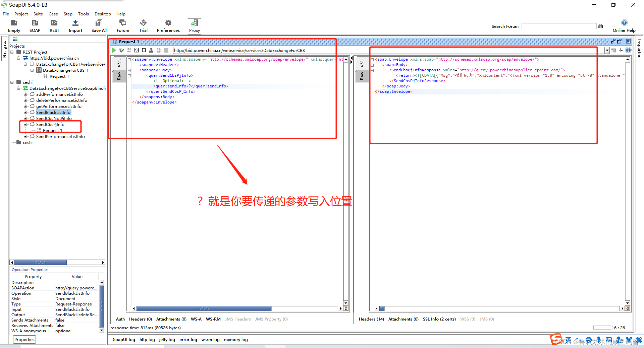Open the Tools menu

click(x=83, y=14)
